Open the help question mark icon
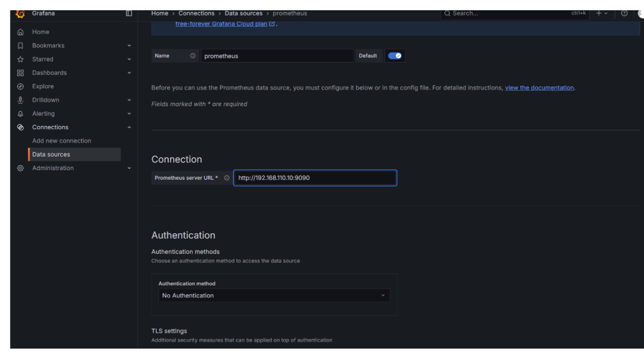This screenshot has width=644, height=355. point(624,13)
